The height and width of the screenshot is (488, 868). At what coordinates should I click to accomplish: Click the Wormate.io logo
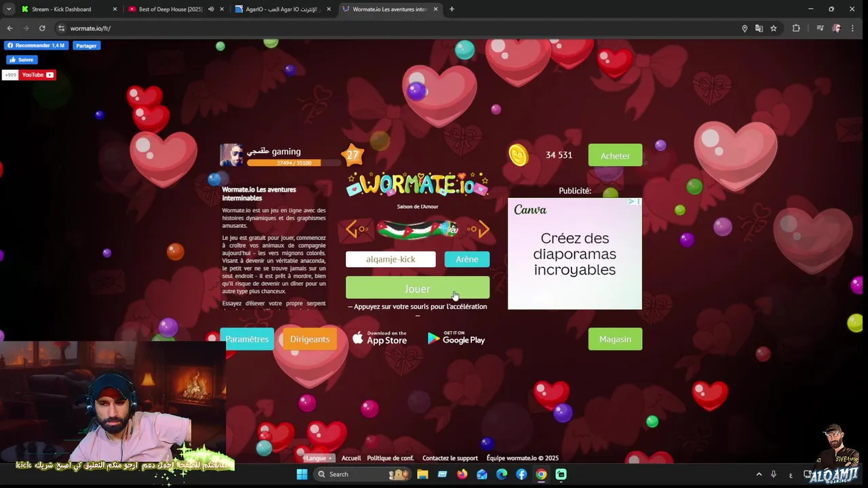coord(417,184)
